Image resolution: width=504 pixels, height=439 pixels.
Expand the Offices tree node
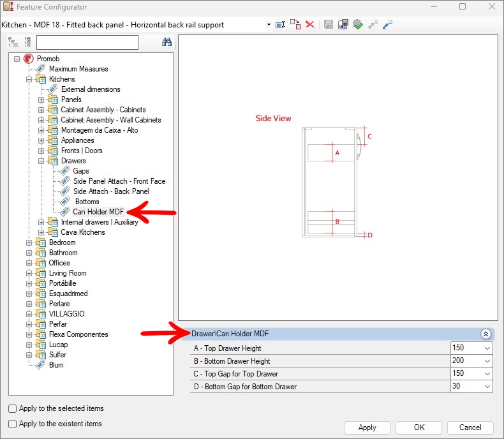(29, 263)
